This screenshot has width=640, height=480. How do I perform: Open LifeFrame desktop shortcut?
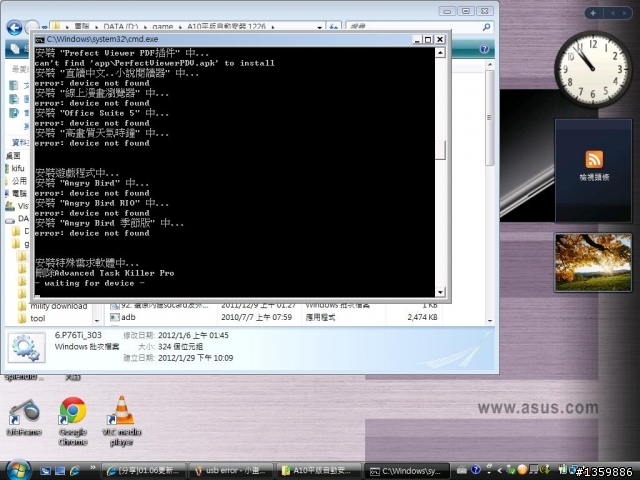pos(24,417)
